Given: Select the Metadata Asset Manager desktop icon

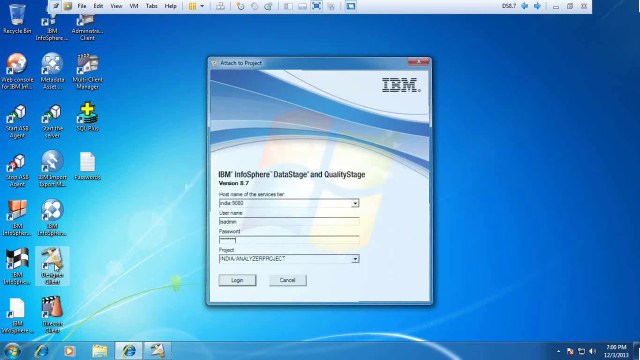Looking at the screenshot, I should point(52,71).
